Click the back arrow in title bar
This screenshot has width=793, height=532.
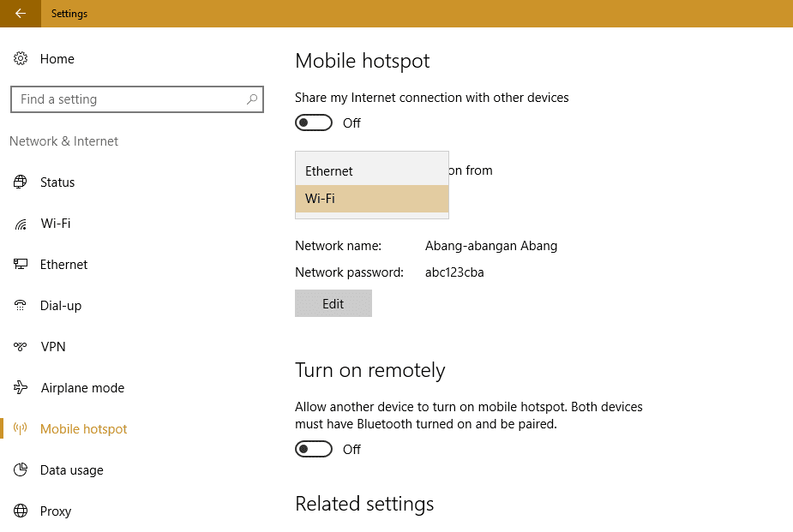(x=21, y=14)
